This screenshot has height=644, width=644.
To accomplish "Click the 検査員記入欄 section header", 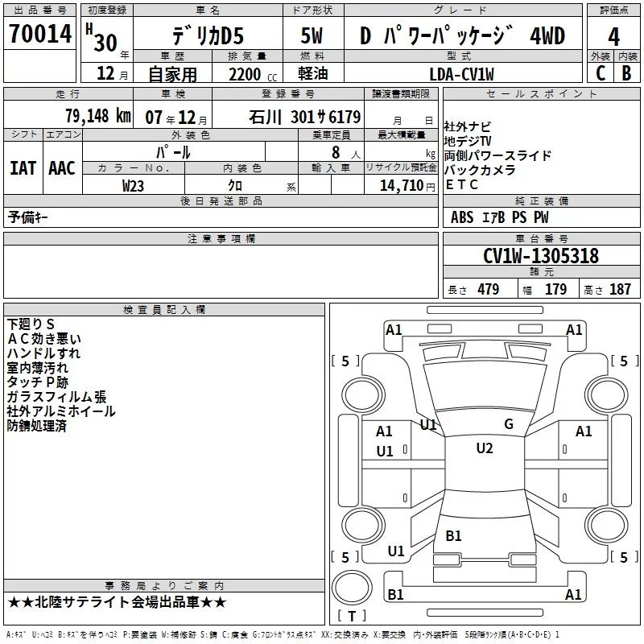I will point(164,310).
